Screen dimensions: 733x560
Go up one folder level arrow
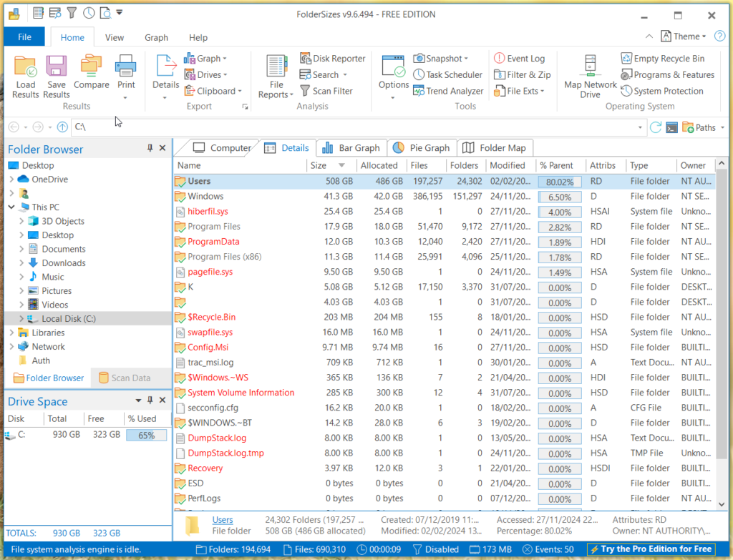[x=62, y=127]
